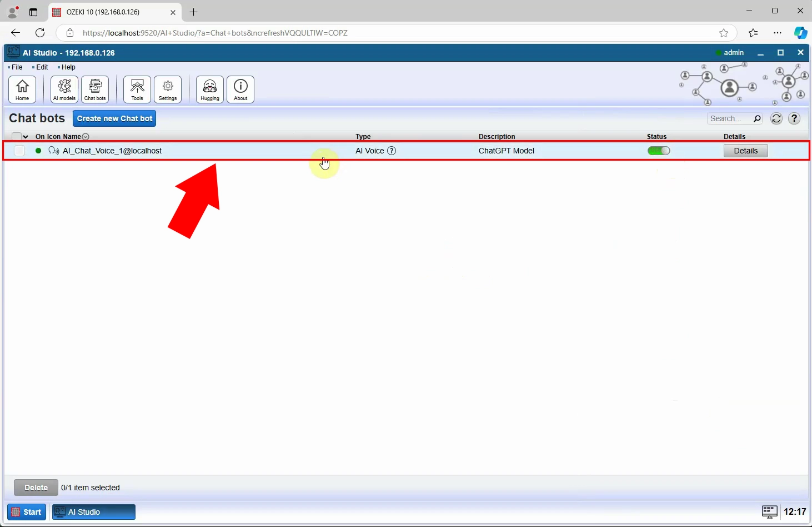
Task: Click the desktop monitor icon beside the clock
Action: pos(769,511)
